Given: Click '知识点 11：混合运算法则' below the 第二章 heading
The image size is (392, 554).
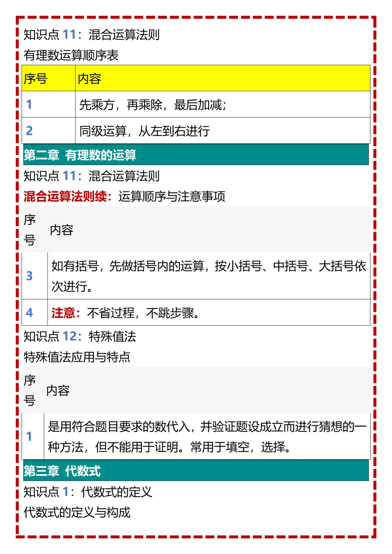Looking at the screenshot, I should tap(91, 176).
